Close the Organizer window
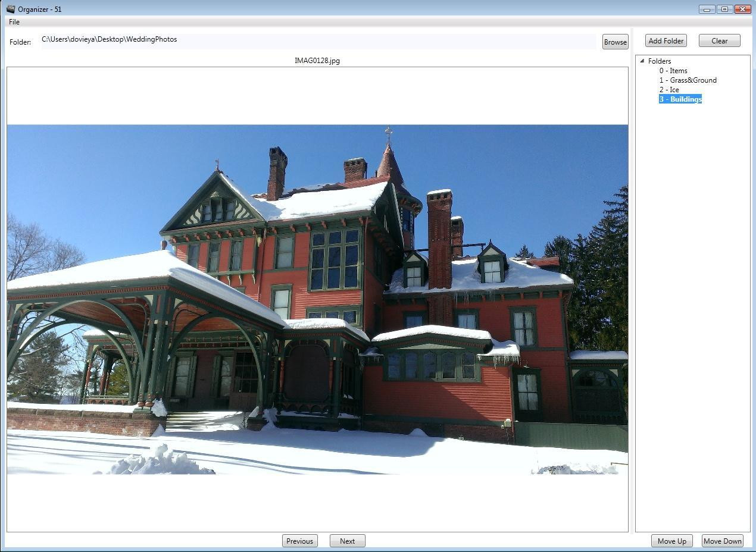Viewport: 756px width, 552px height. (743, 9)
